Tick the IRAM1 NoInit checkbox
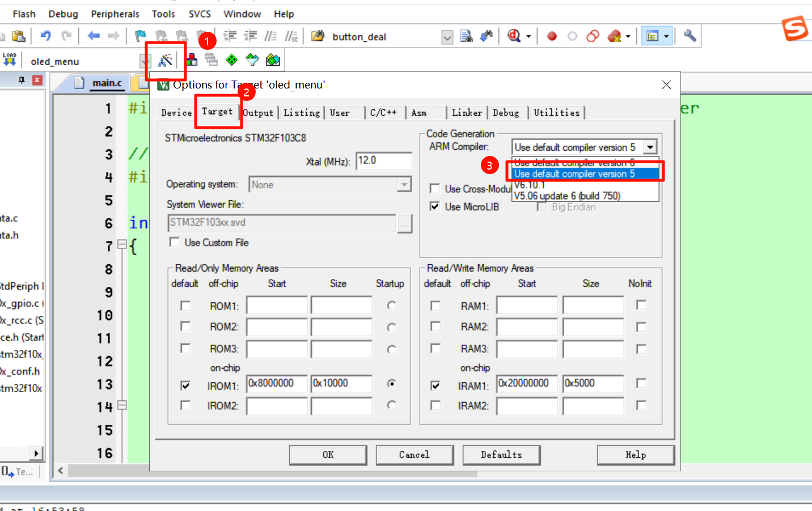The image size is (812, 511). [641, 383]
